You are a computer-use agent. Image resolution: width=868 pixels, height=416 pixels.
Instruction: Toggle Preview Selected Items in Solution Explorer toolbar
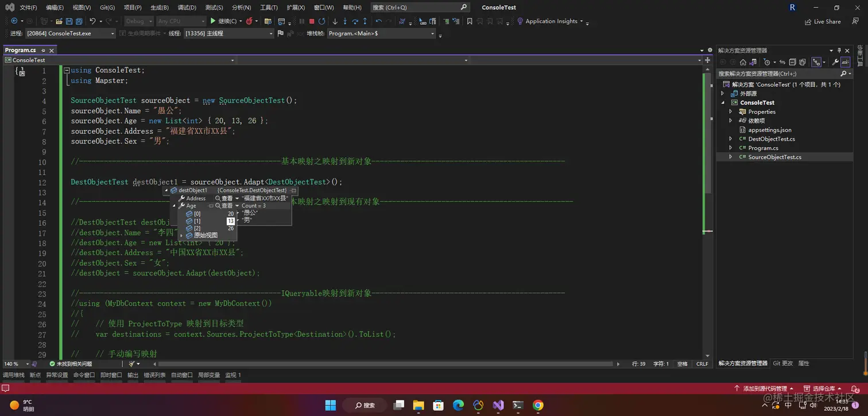click(846, 62)
